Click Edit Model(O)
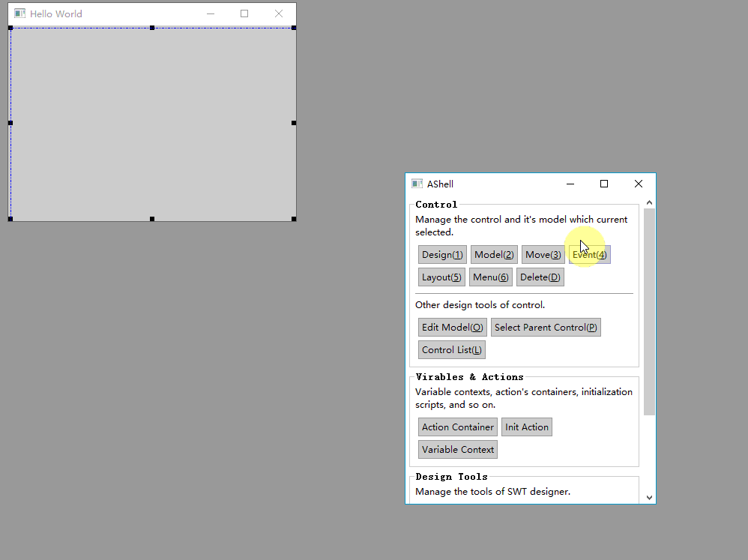The height and width of the screenshot is (560, 748). click(452, 327)
